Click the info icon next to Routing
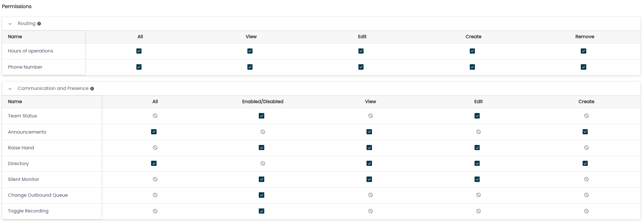This screenshot has height=222, width=644. pyautogui.click(x=39, y=23)
